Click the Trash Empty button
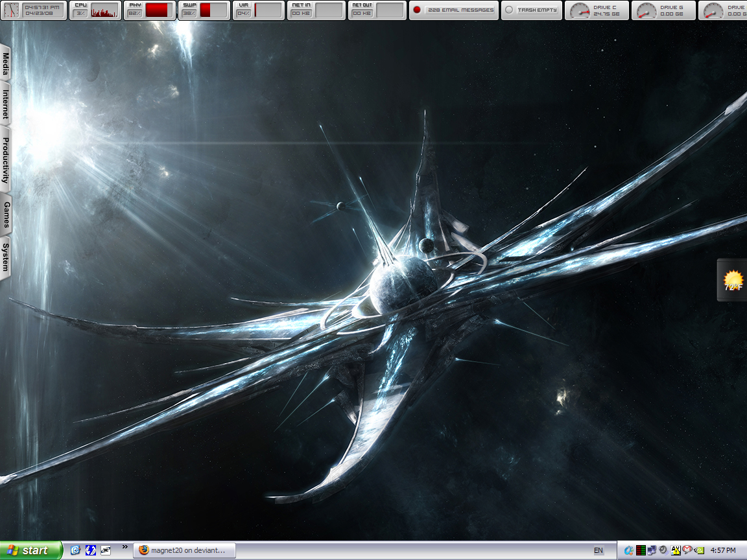Image resolution: width=747 pixels, height=560 pixels. (x=537, y=10)
